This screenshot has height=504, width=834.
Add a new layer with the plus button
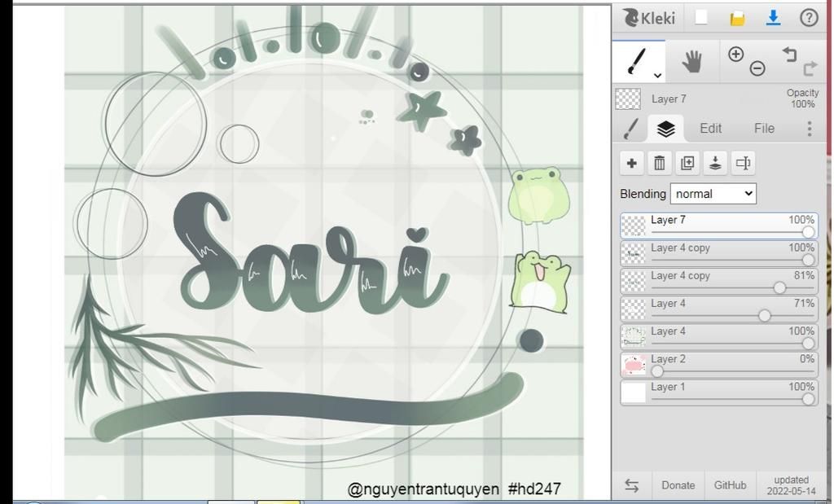(x=632, y=163)
